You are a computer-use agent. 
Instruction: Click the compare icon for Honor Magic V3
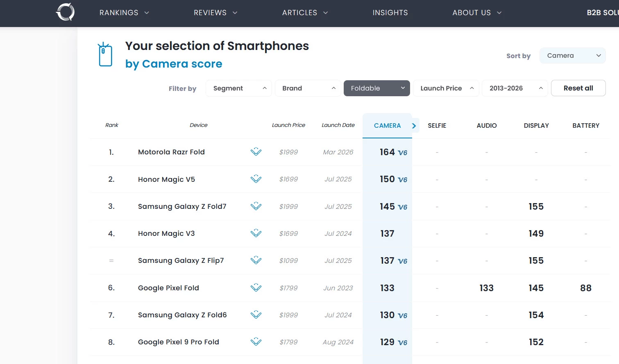(x=256, y=233)
